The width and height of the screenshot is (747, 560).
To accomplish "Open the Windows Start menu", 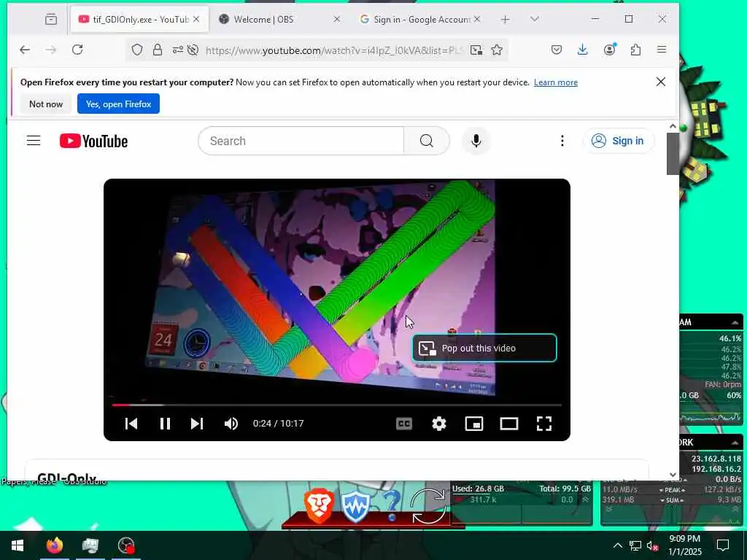I will [x=18, y=545].
